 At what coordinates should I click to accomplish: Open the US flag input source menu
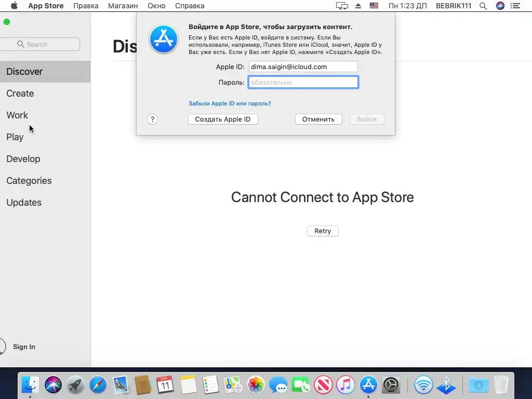(374, 6)
